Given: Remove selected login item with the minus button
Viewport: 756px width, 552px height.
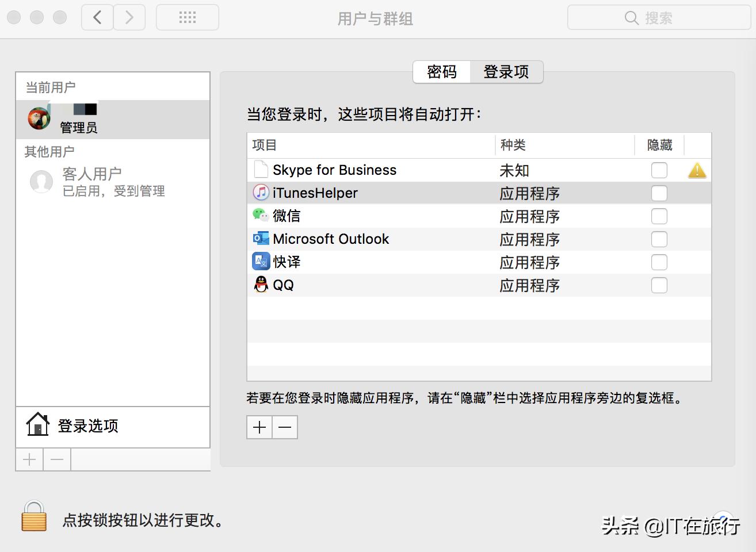Looking at the screenshot, I should (284, 427).
